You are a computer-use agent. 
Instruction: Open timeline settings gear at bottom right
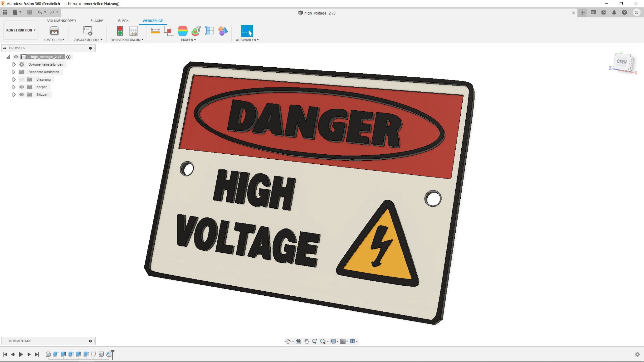point(637,354)
